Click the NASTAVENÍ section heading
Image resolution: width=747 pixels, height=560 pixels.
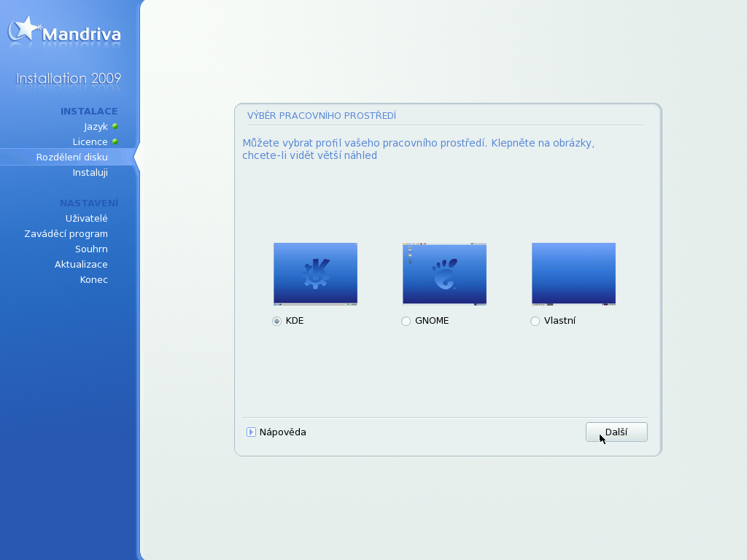click(89, 203)
